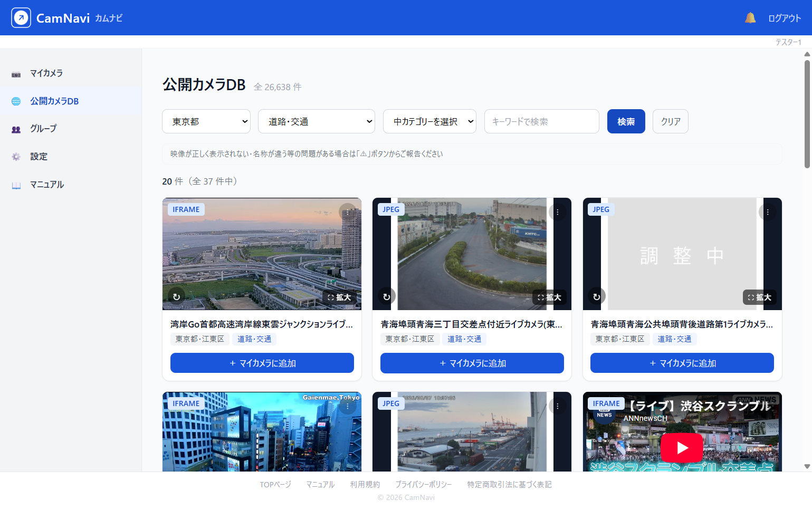Click the テスター1 username text
The image size is (812, 510).
(x=788, y=42)
